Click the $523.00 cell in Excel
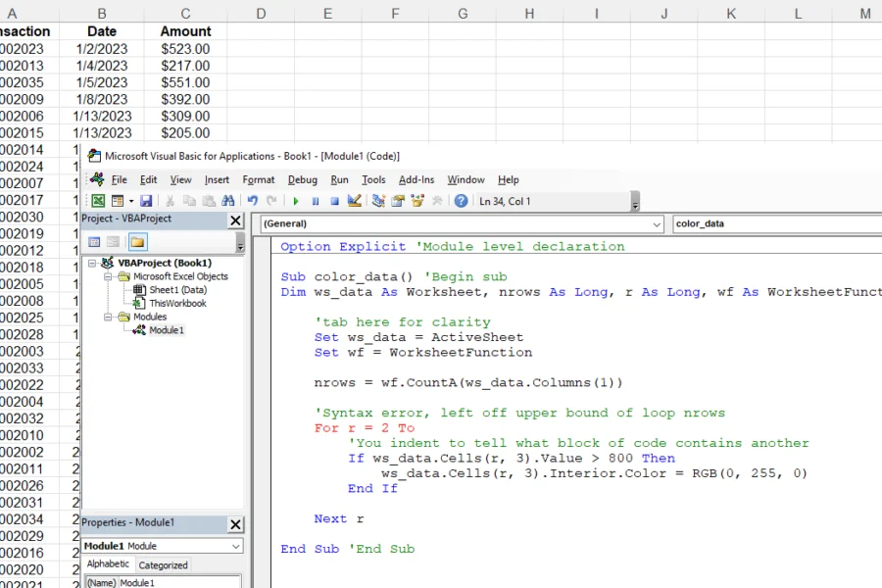 [x=185, y=49]
